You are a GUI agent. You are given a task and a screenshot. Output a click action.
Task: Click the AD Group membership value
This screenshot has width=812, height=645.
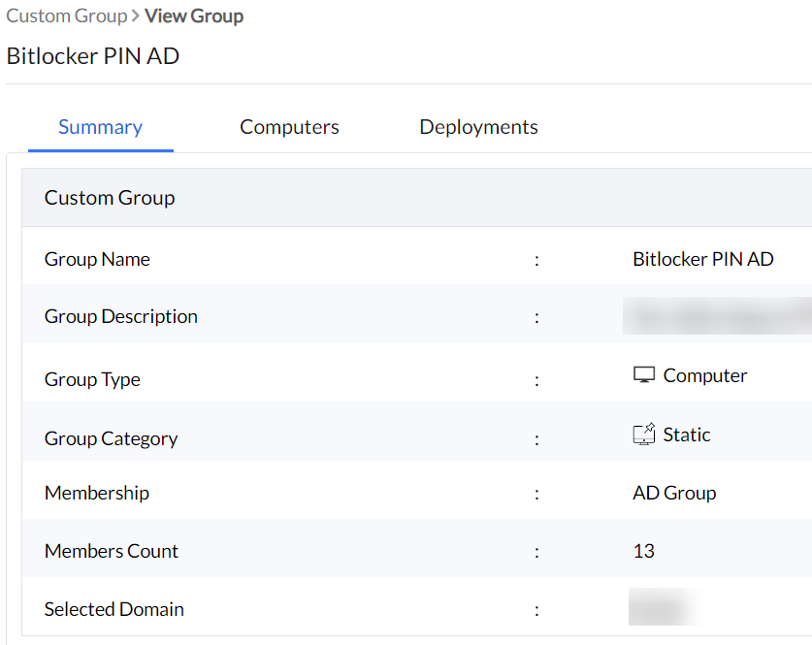(674, 493)
